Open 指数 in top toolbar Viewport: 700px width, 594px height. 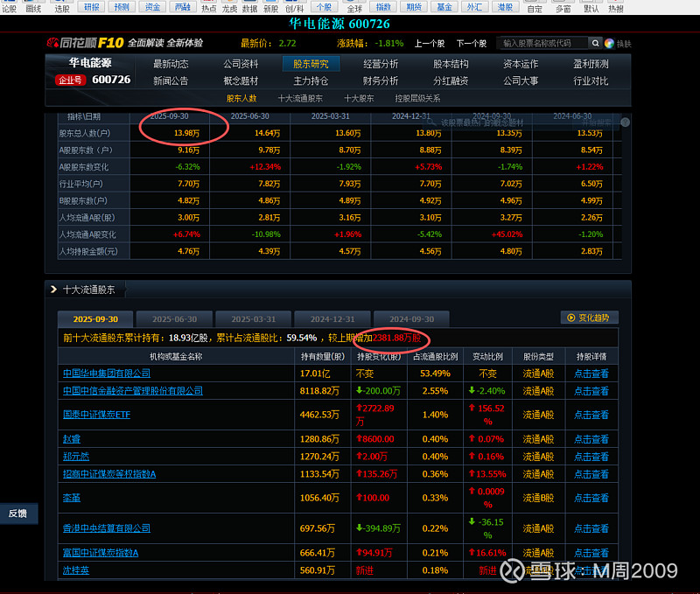383,7
